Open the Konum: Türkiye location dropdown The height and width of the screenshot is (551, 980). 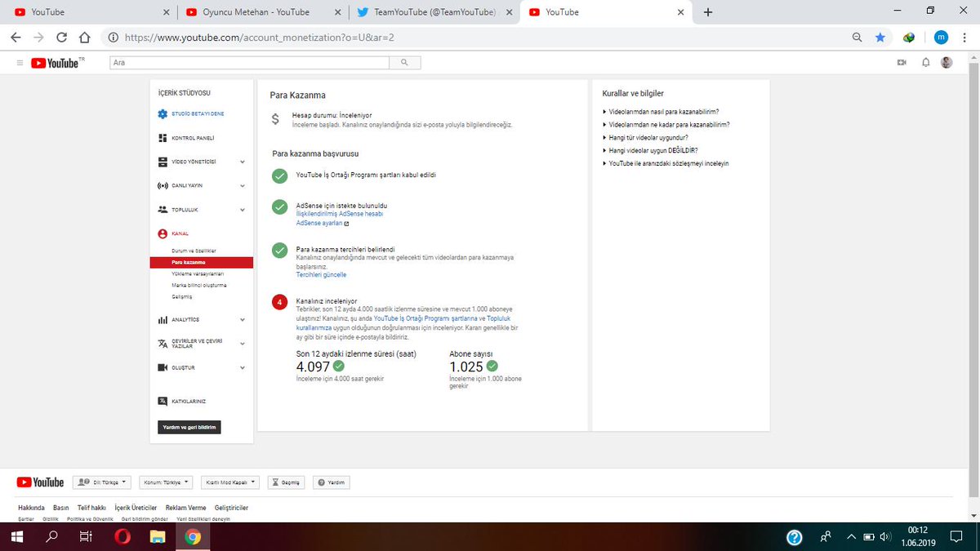[x=167, y=482]
